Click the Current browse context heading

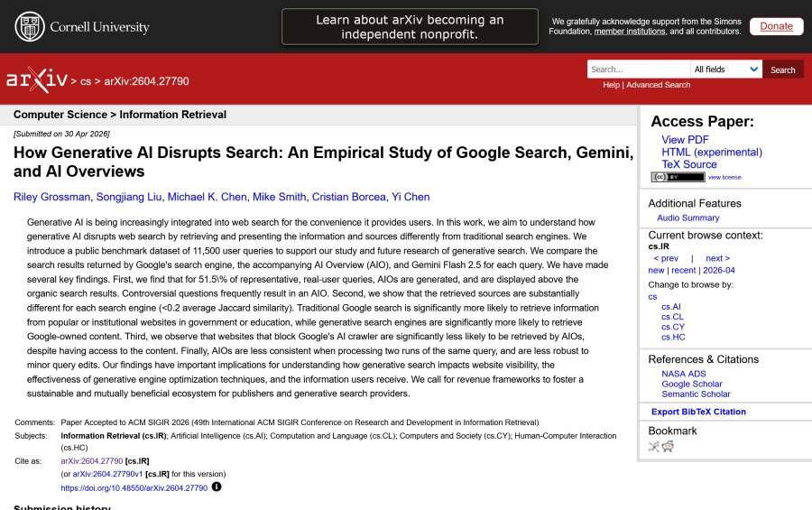[706, 236]
